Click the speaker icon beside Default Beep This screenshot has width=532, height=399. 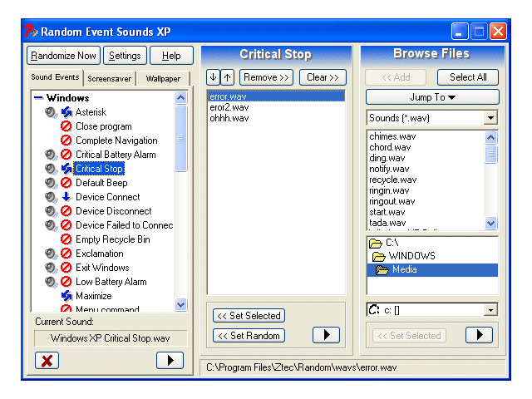click(51, 183)
